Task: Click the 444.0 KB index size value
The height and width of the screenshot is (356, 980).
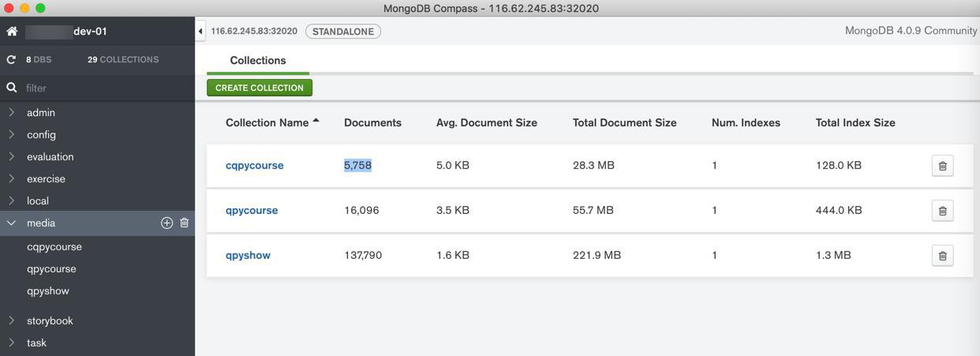Action: 839,211
